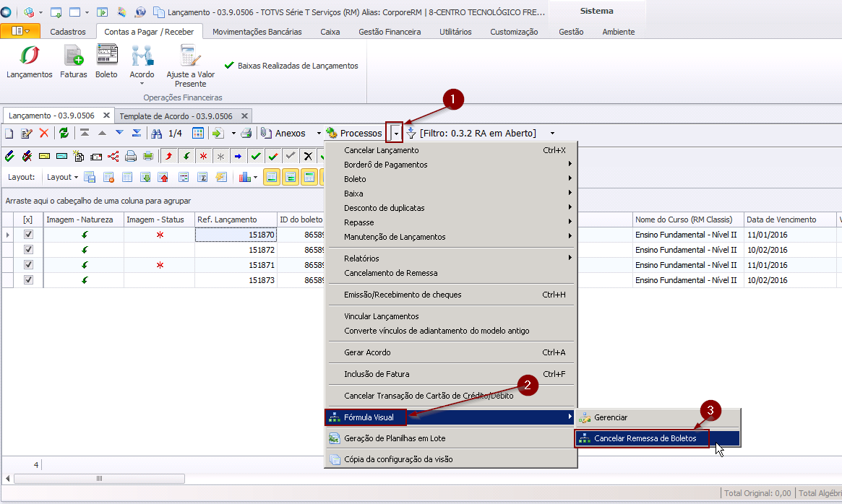Image resolution: width=842 pixels, height=504 pixels.
Task: Click the printer icon beside Anexos
Action: 246,133
